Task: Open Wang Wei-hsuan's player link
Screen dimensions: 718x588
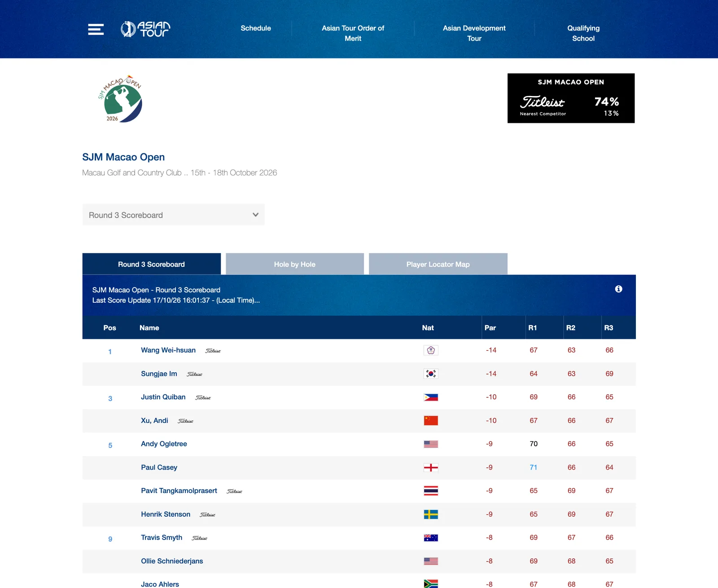Action: pos(168,350)
